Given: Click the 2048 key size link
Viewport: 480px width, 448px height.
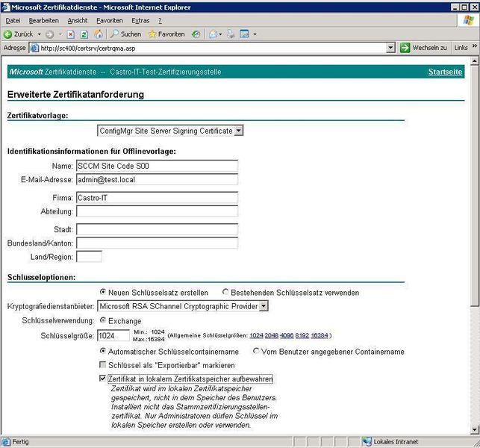Looking at the screenshot, I should pos(271,335).
